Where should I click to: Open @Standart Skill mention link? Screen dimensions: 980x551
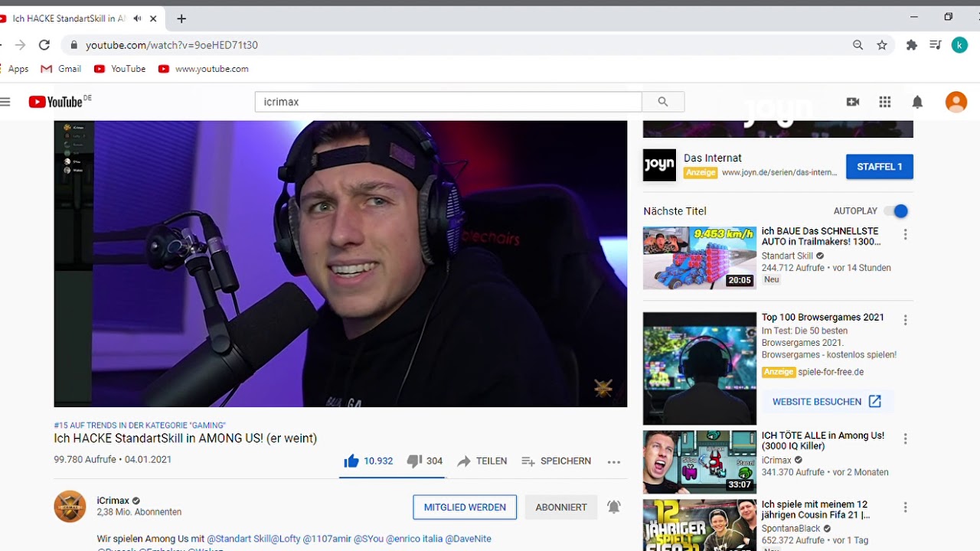[238, 539]
